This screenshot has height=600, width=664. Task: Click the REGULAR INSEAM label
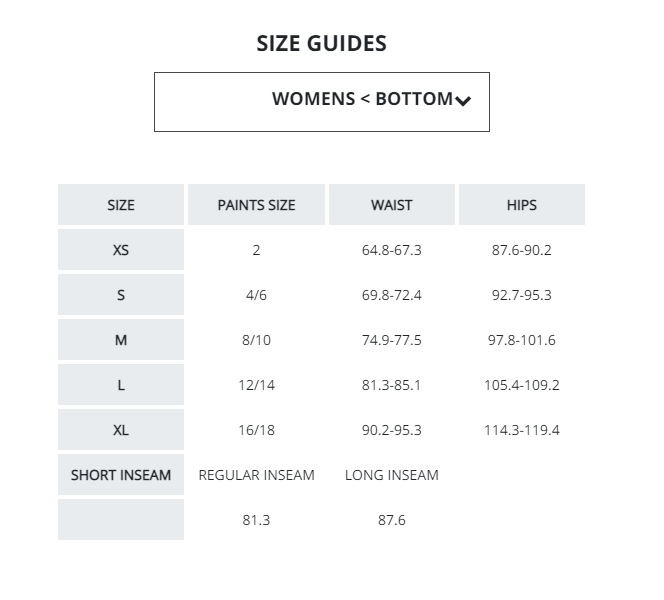pos(257,475)
